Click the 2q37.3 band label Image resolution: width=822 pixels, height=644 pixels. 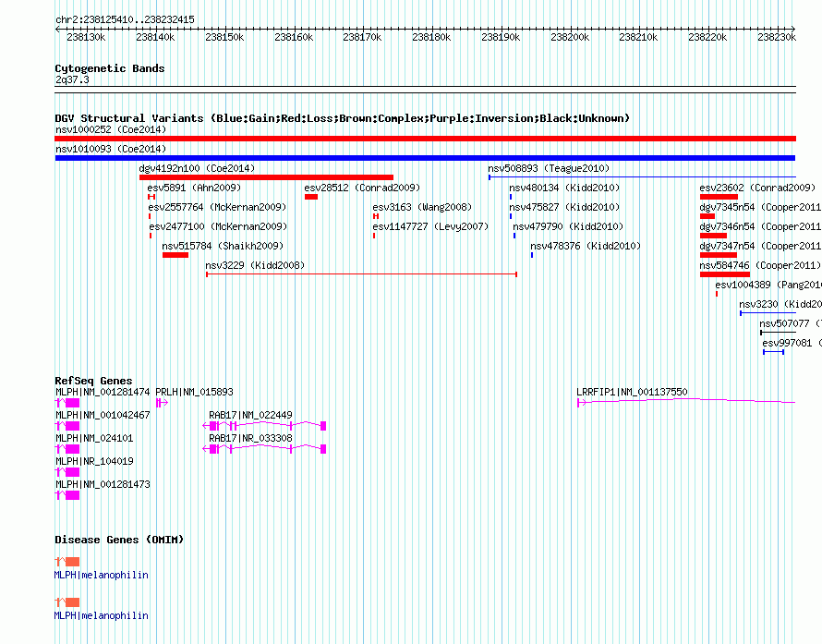(x=72, y=79)
